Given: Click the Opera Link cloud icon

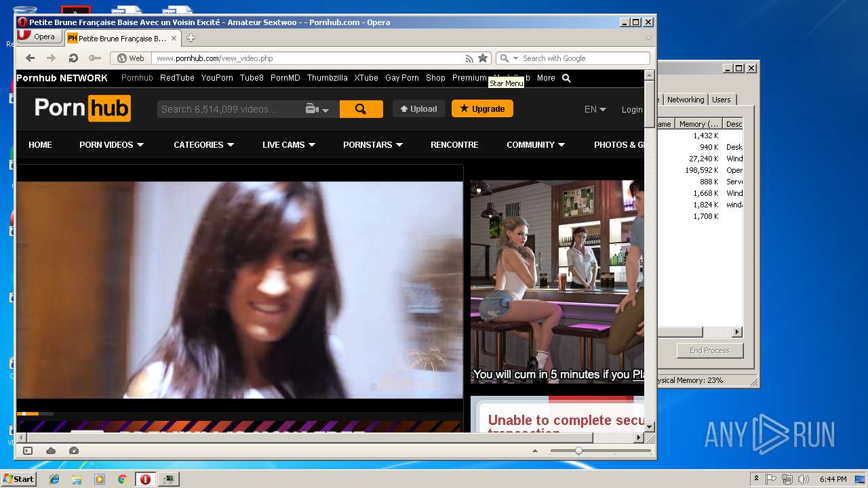Looking at the screenshot, I should click(51, 451).
